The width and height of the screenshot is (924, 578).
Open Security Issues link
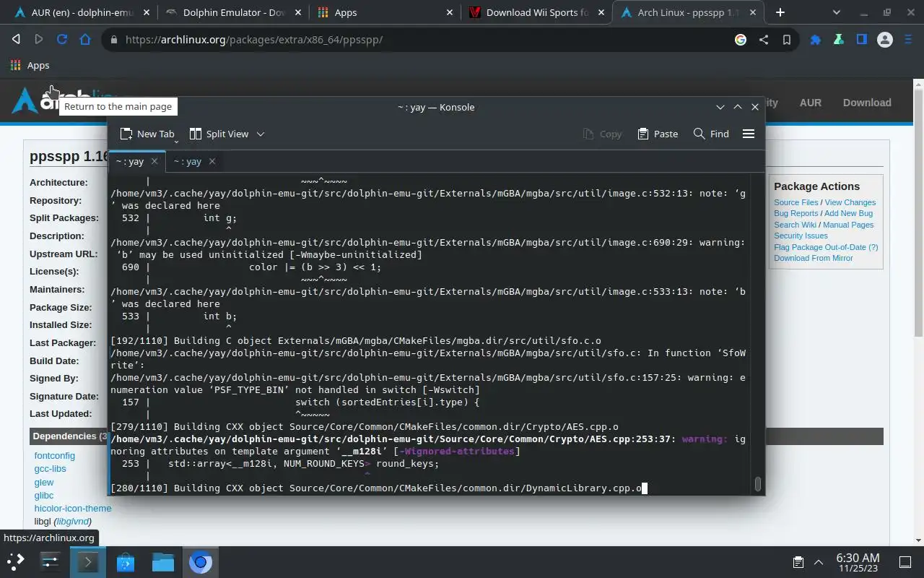click(x=801, y=236)
